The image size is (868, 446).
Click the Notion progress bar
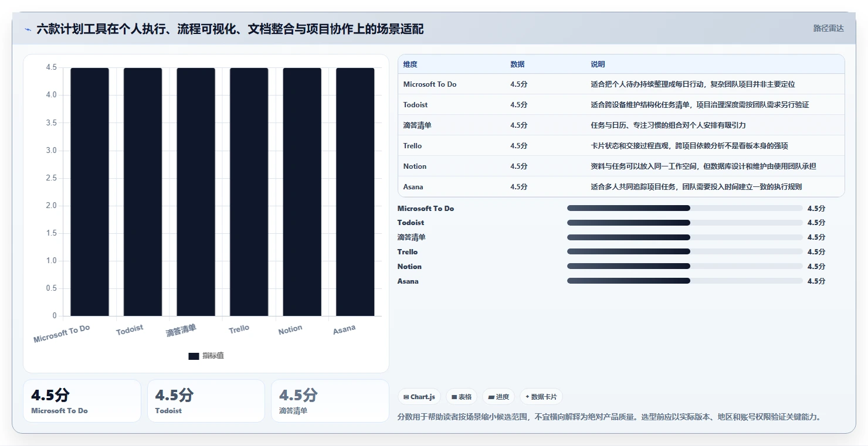[684, 266]
